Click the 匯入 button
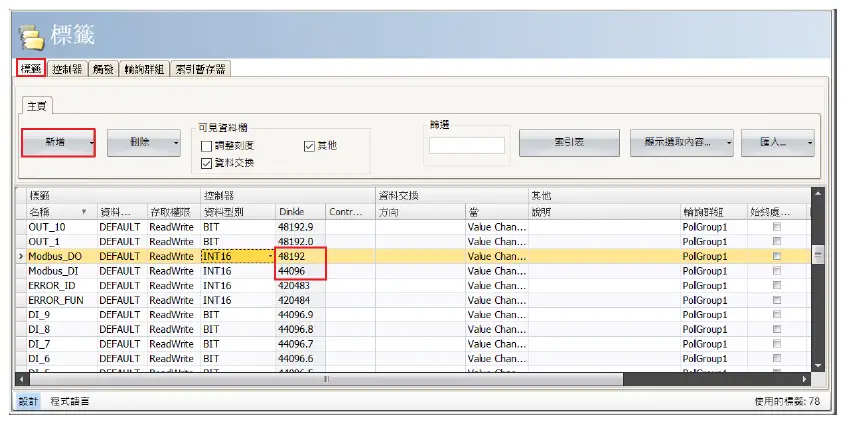Viewport: 843px width, 427px height. tap(773, 143)
